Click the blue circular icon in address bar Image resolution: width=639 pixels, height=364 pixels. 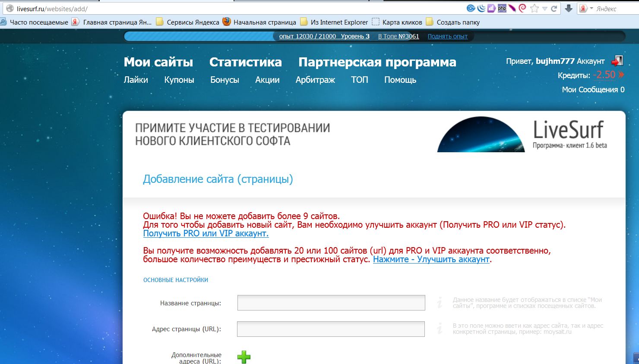471,8
